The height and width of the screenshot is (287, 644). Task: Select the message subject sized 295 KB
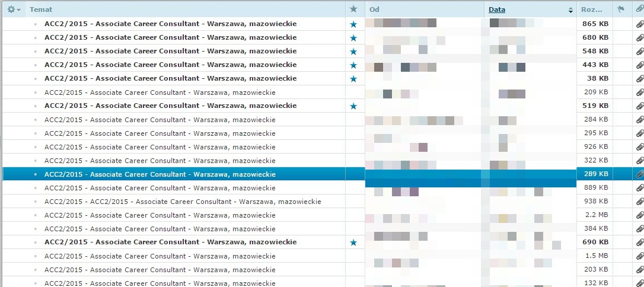coord(160,133)
